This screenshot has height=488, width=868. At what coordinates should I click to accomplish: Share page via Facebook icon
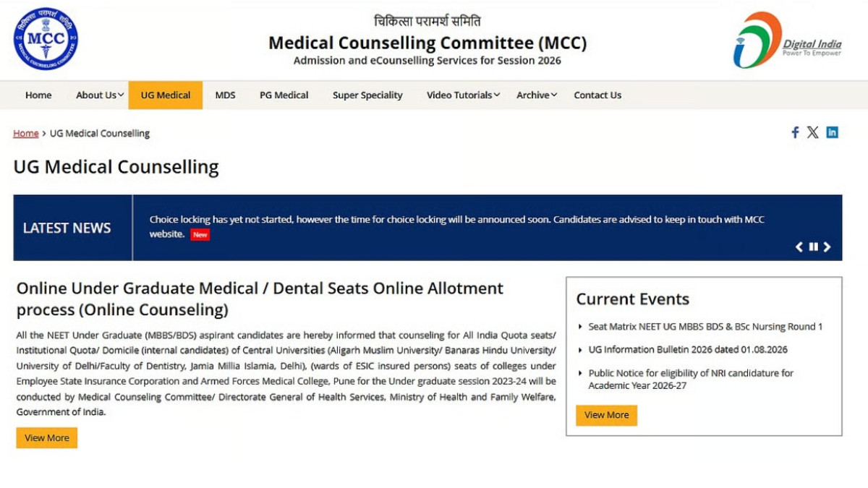pyautogui.click(x=795, y=132)
